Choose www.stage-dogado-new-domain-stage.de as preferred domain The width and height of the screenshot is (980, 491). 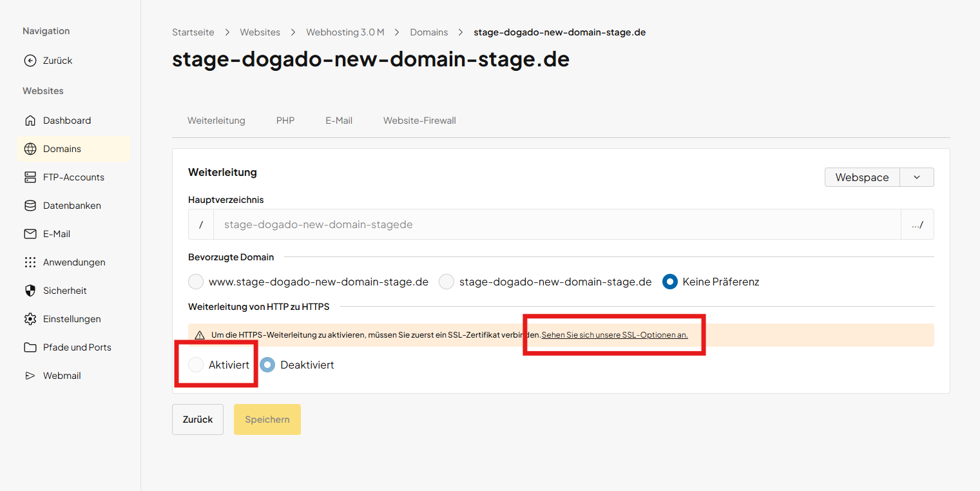(x=196, y=282)
